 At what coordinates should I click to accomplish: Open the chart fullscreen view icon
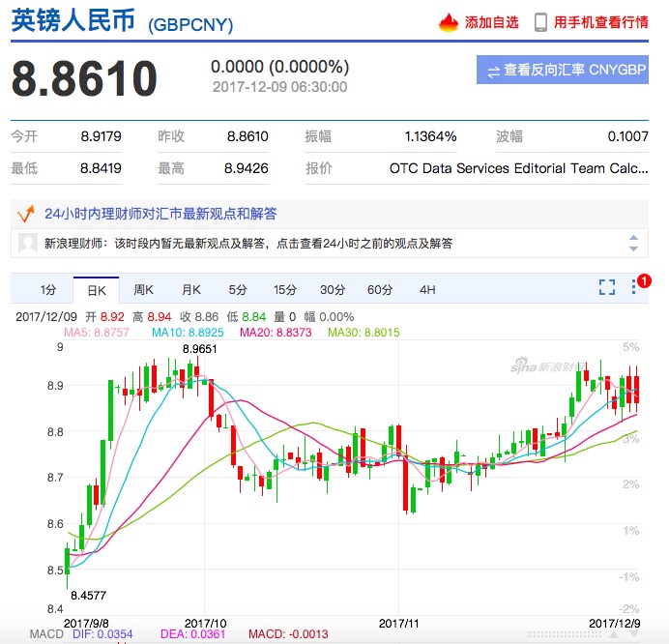pyautogui.click(x=606, y=287)
